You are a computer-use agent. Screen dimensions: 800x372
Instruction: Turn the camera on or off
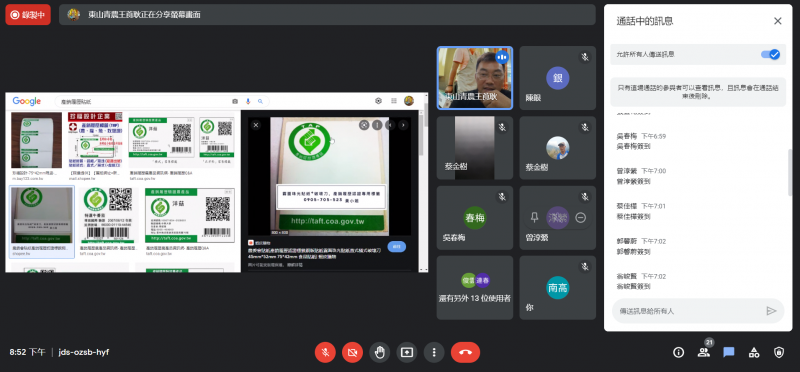pos(352,352)
